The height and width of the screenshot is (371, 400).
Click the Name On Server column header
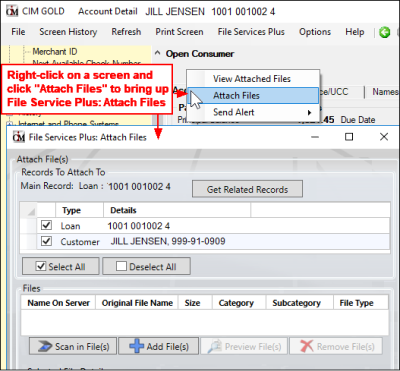(58, 303)
